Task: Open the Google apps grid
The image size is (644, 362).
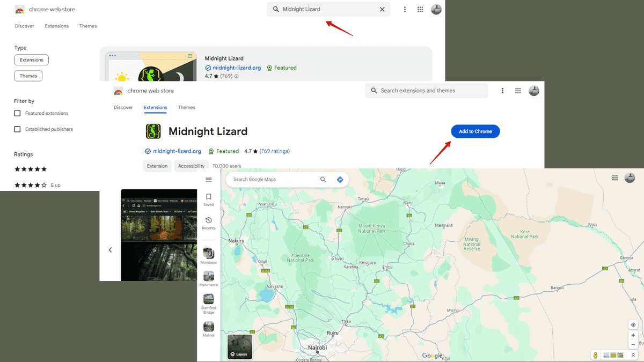Action: pos(615,178)
